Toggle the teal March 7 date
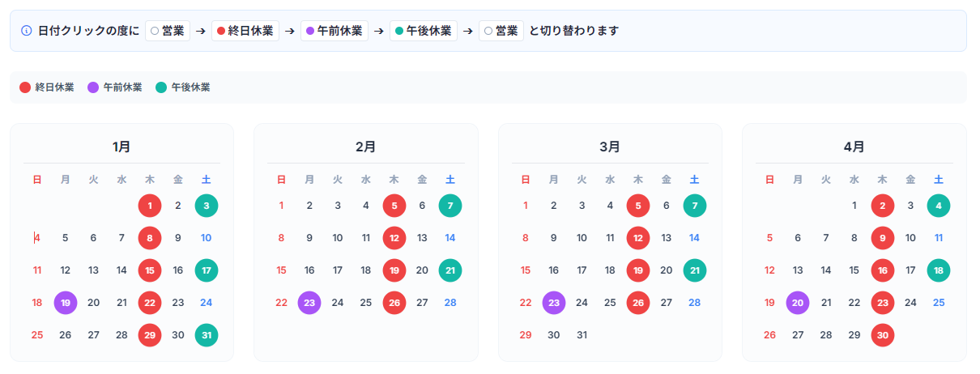Image resolution: width=980 pixels, height=374 pixels. coord(694,206)
